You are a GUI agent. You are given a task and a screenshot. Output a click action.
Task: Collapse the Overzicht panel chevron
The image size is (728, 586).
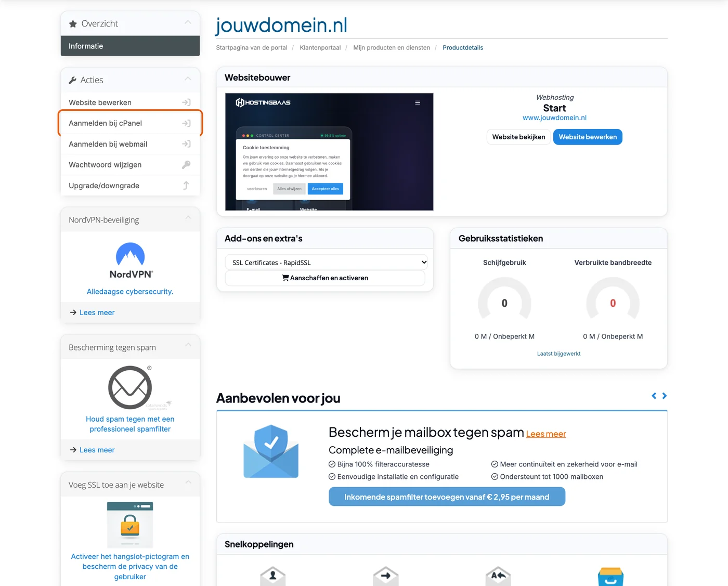(x=188, y=22)
